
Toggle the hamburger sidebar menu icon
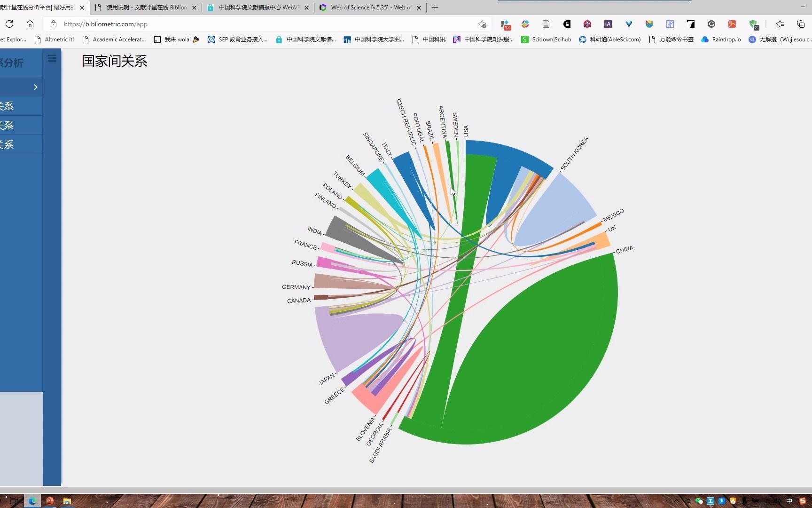coord(52,58)
